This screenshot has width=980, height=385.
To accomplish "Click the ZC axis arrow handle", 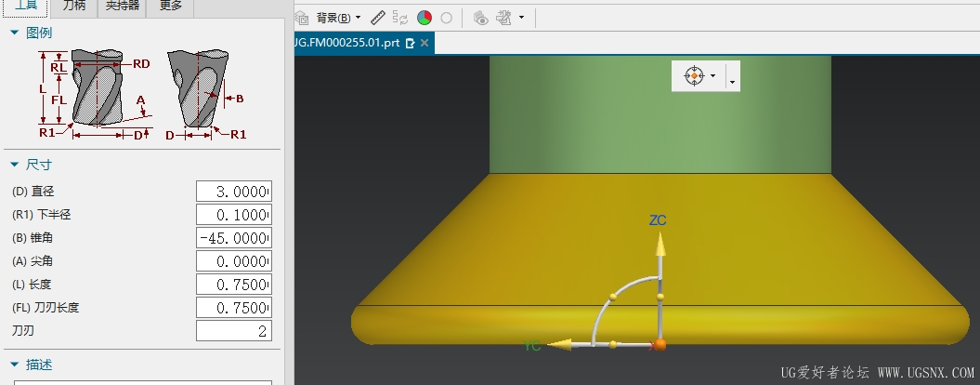I will [x=660, y=245].
